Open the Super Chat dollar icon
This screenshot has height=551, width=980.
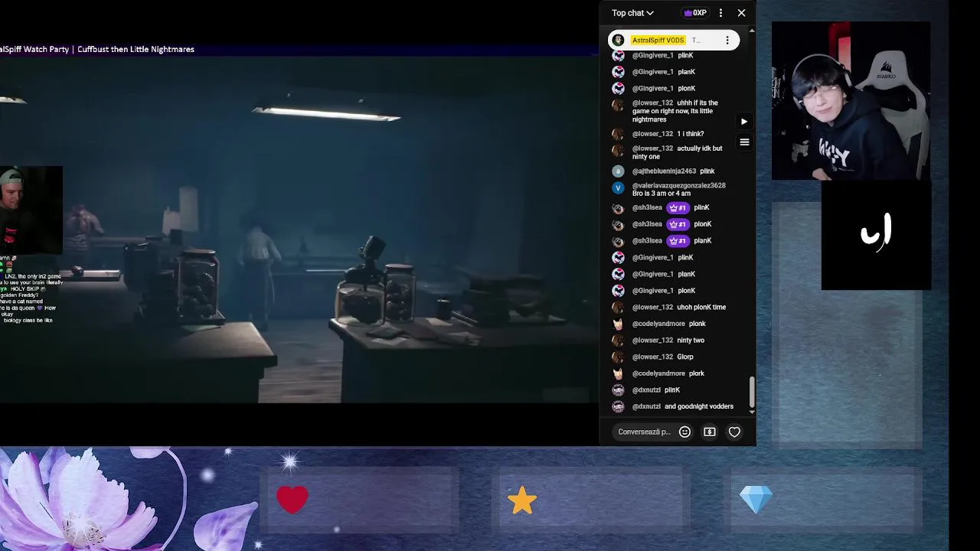(x=710, y=432)
